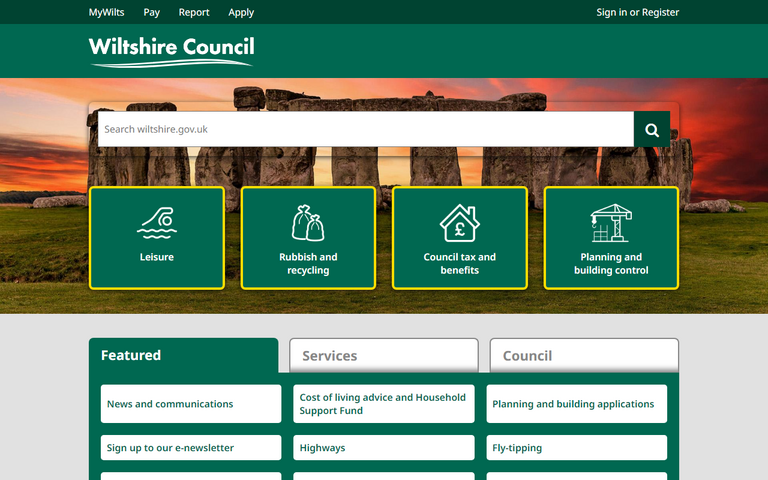Go to Planning and building applications
Screen dimensions: 768x480
click(x=576, y=404)
